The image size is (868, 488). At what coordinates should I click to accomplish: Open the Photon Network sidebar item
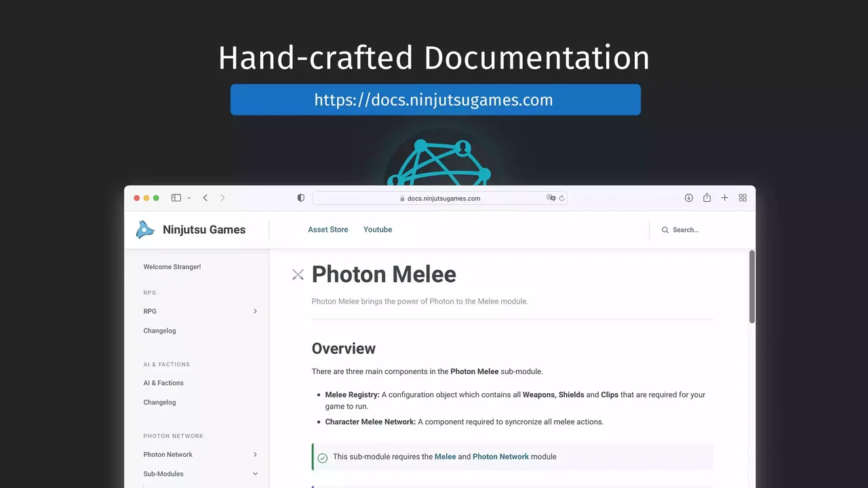click(168, 455)
